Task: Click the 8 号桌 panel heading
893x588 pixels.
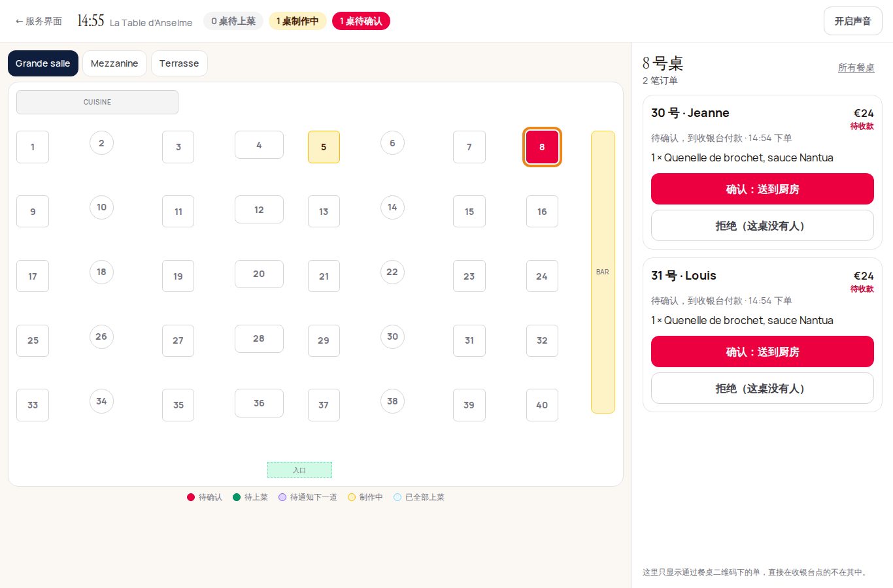Action: [663, 63]
